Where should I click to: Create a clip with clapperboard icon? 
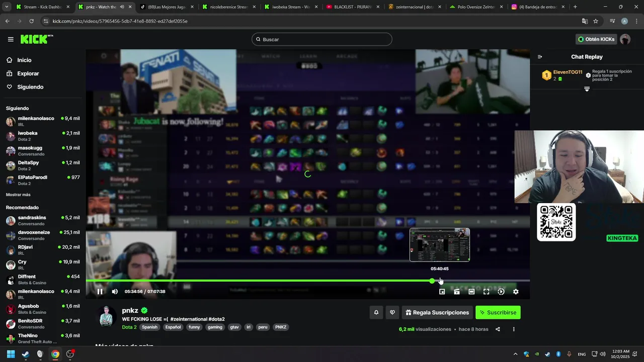[457, 292]
